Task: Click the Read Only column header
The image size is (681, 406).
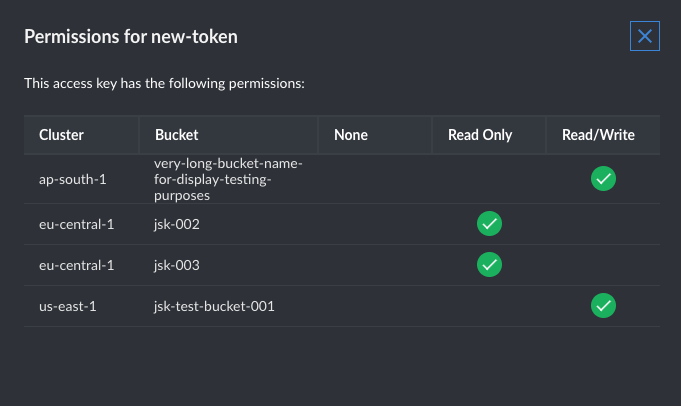Action: (480, 135)
